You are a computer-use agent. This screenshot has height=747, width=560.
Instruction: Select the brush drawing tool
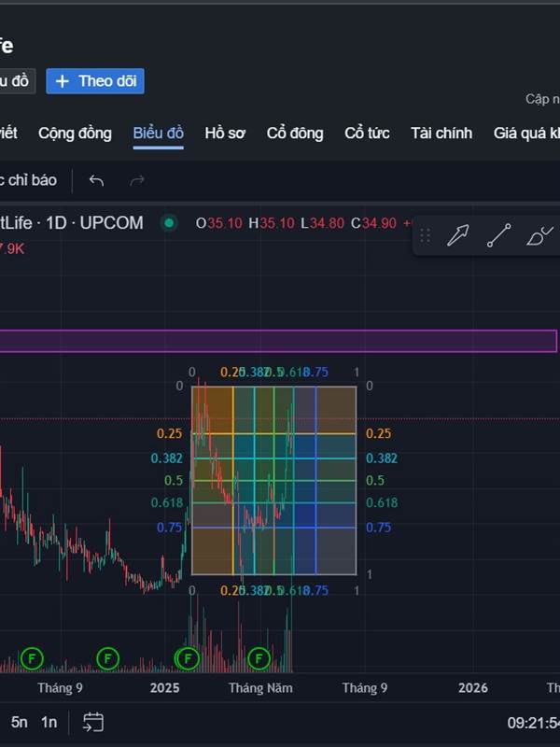click(x=539, y=235)
